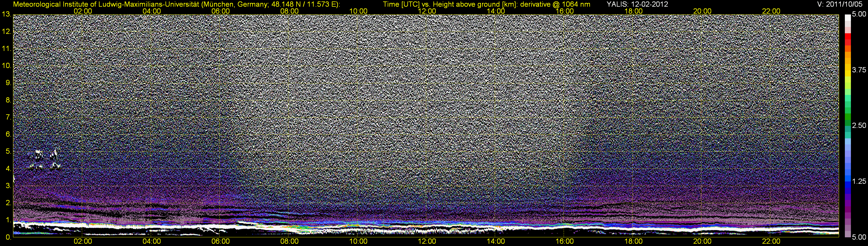Click the 20:00 label on top axis
The height and width of the screenshot is (246, 868).
pos(702,11)
